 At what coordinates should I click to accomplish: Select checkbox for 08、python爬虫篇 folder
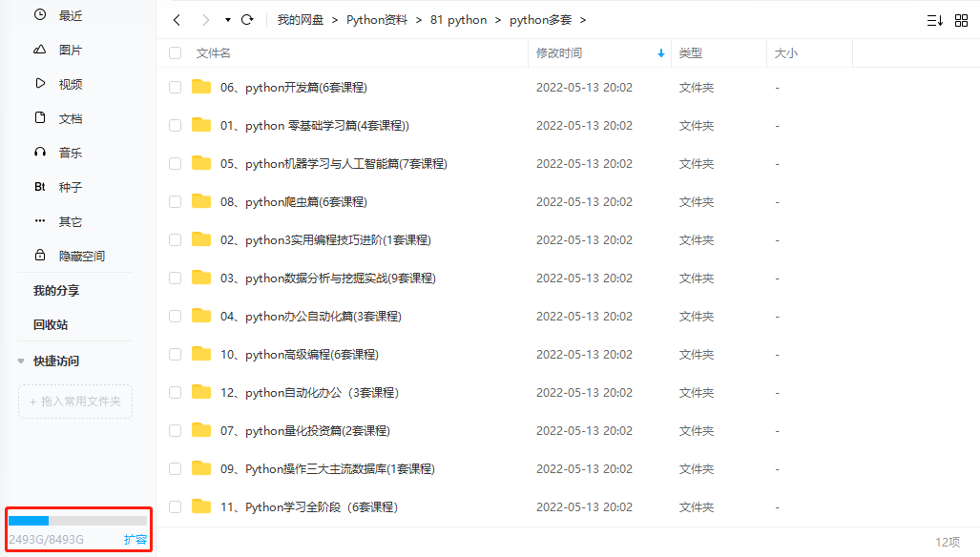tap(175, 201)
